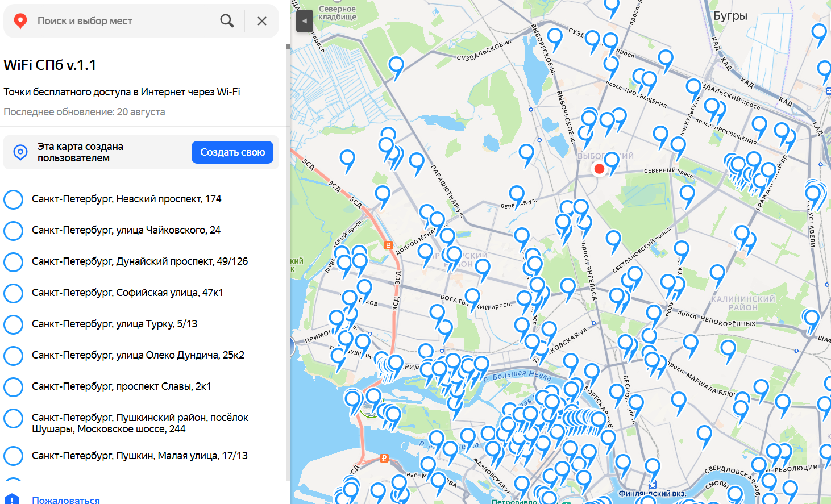Collapse the side panel with arrow button
This screenshot has width=831, height=504.
click(304, 21)
